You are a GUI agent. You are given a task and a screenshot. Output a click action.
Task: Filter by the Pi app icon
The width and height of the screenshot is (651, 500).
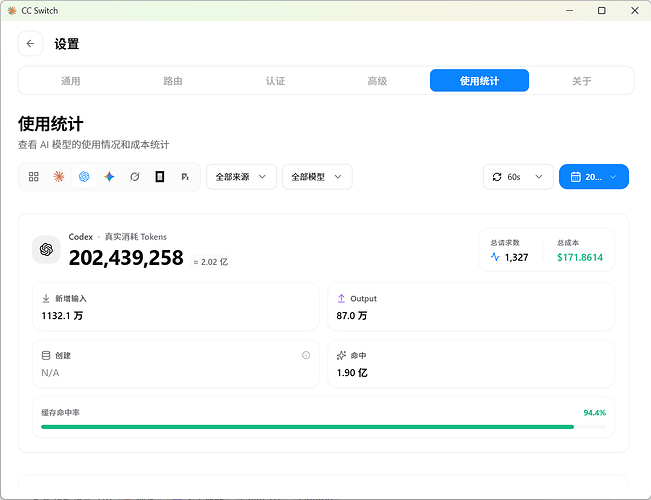click(185, 177)
